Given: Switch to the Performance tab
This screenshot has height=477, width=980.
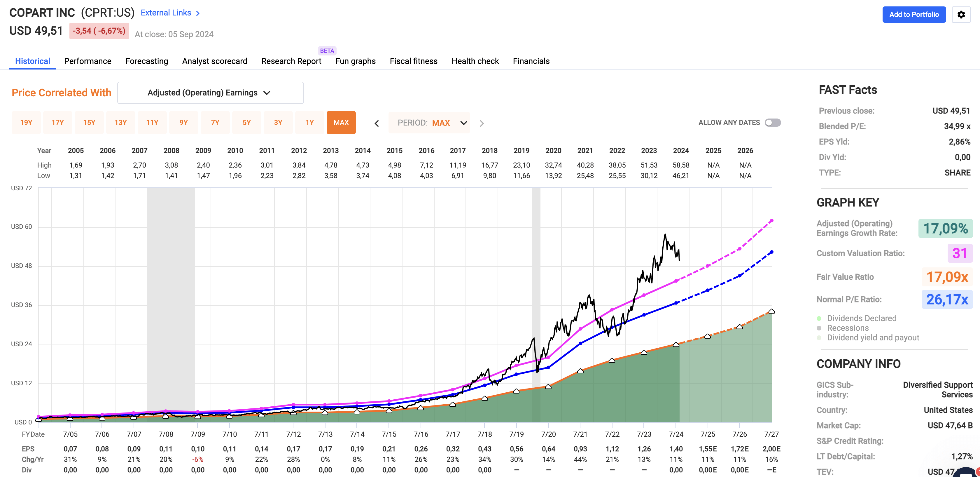Looking at the screenshot, I should [87, 61].
